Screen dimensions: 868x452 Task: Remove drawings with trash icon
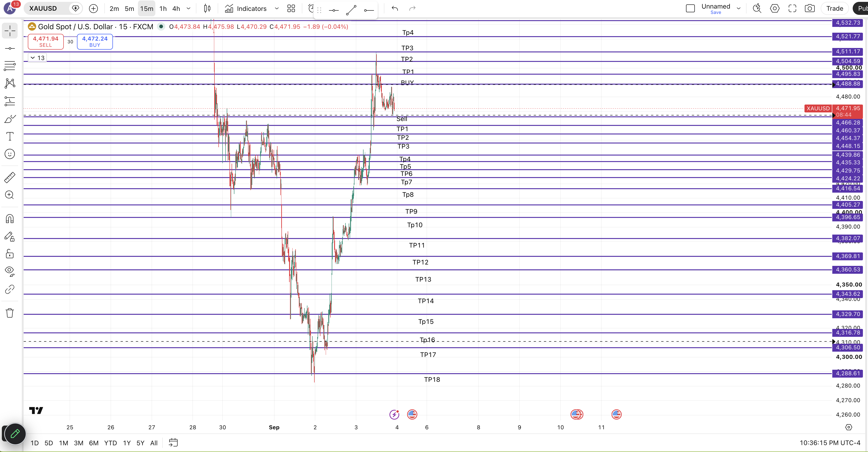(10, 313)
